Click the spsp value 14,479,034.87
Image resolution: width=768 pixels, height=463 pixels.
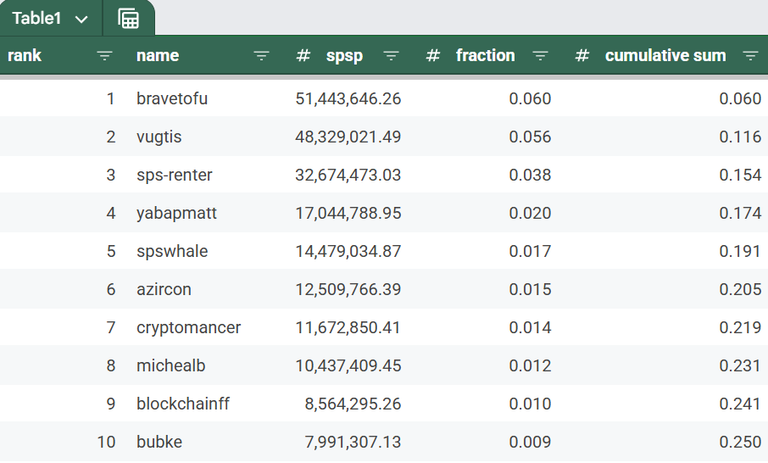click(348, 251)
